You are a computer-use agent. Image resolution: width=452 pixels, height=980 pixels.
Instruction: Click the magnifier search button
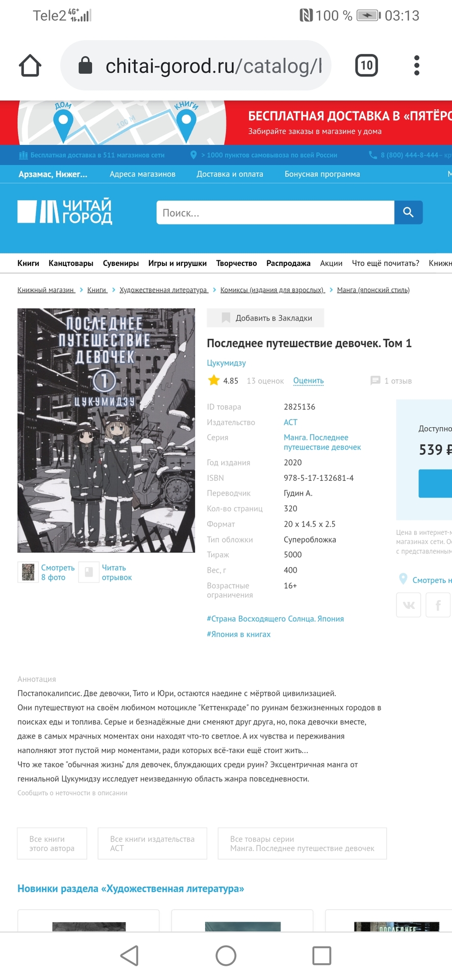click(408, 212)
